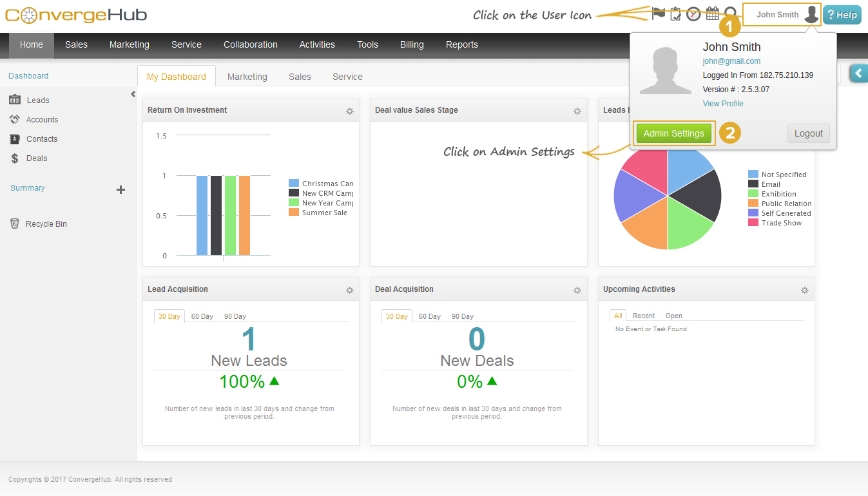Open the Reports menu
Screen dimensions: 868x496
point(462,44)
